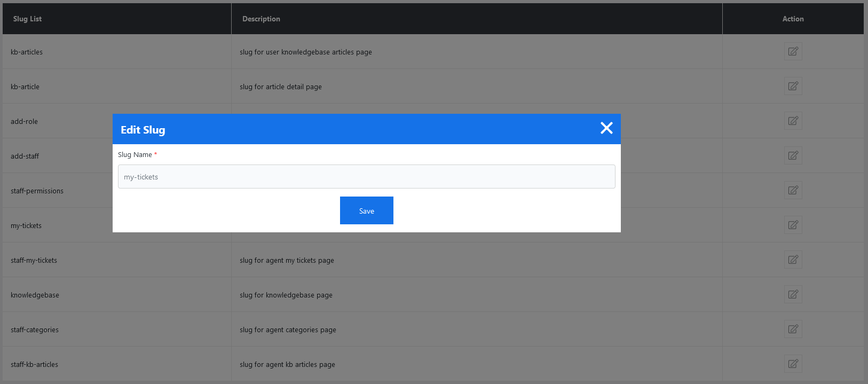Save the slug name changes
The image size is (868, 384).
coord(366,211)
